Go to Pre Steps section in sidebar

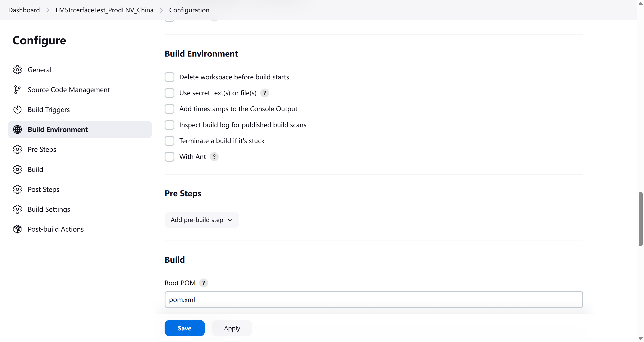[42, 149]
